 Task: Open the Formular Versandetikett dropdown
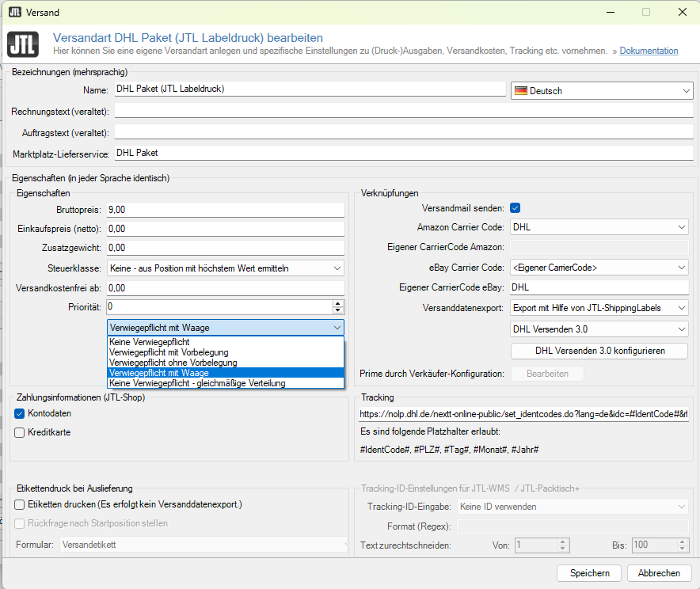pyautogui.click(x=204, y=545)
